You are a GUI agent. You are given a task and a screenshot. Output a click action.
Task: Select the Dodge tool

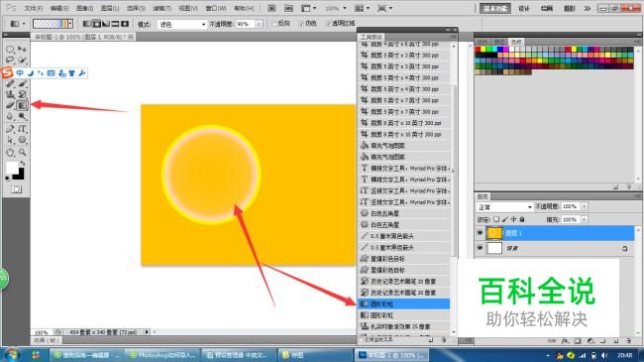(x=22, y=116)
